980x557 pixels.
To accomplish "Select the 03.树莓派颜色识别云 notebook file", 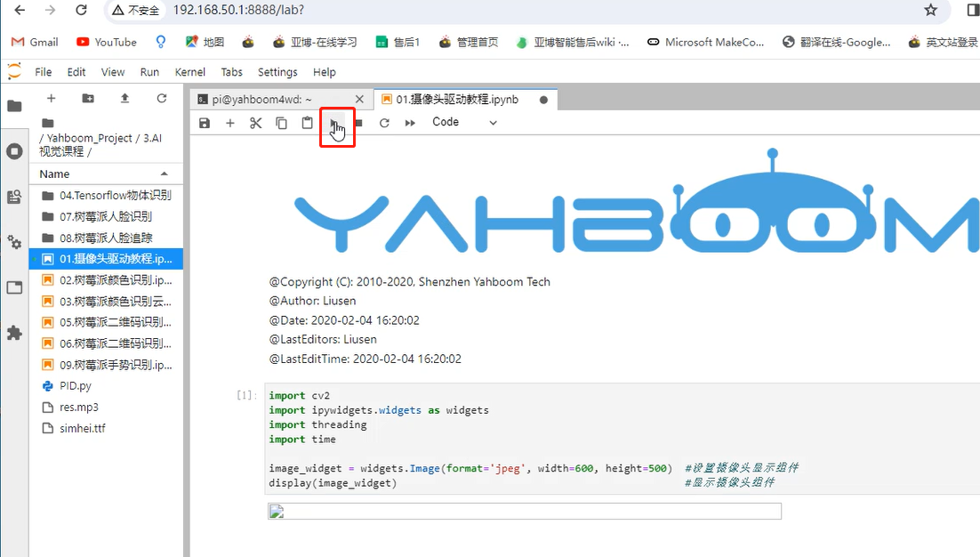I will pyautogui.click(x=106, y=302).
